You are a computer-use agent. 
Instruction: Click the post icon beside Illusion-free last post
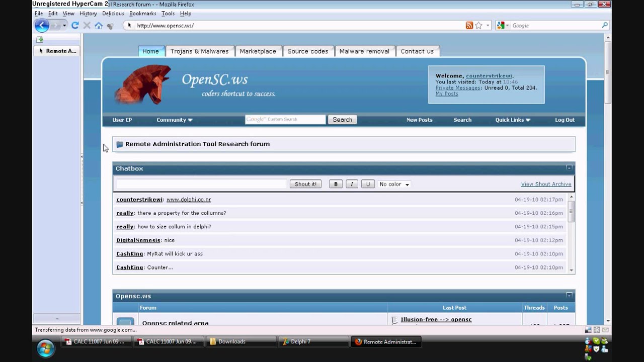[x=395, y=320]
